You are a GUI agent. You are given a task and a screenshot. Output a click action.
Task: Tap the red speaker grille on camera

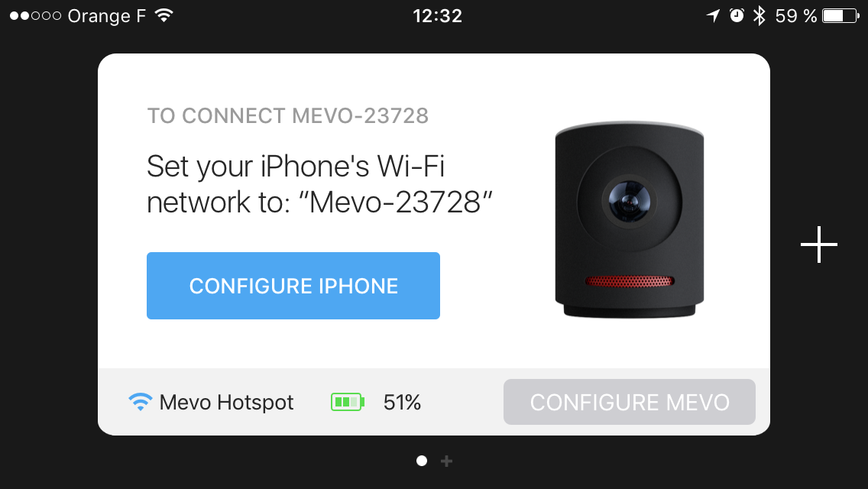(x=630, y=281)
